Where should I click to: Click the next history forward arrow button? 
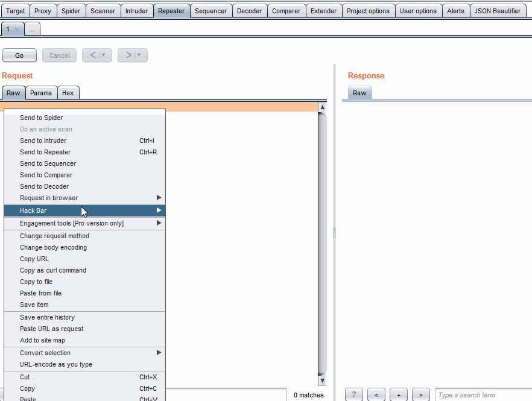pyautogui.click(x=128, y=55)
